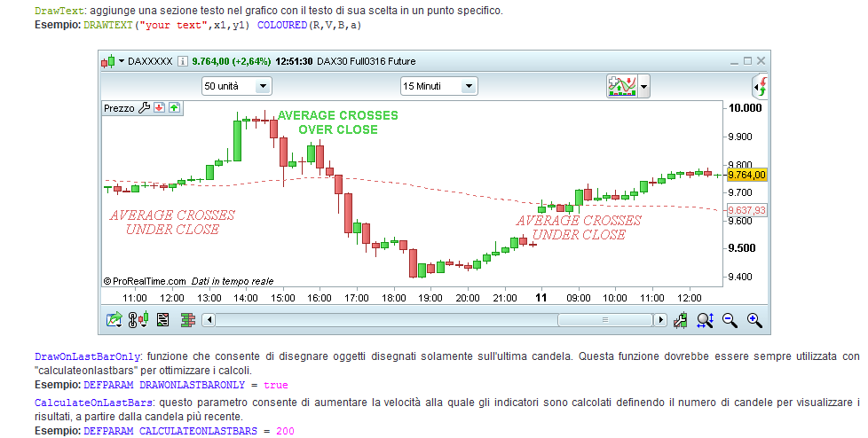
Task: Click the 'COLOURED' code keyword
Action: pyautogui.click(x=281, y=26)
